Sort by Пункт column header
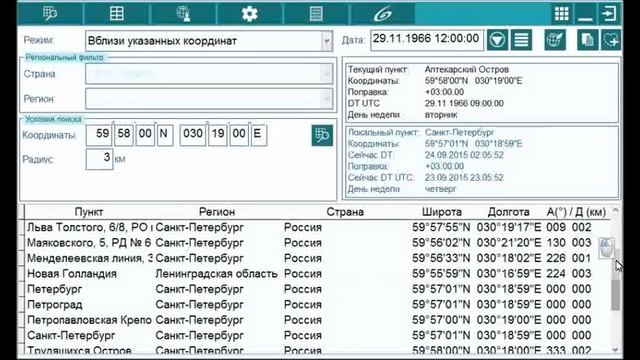640x360 pixels. point(89,212)
